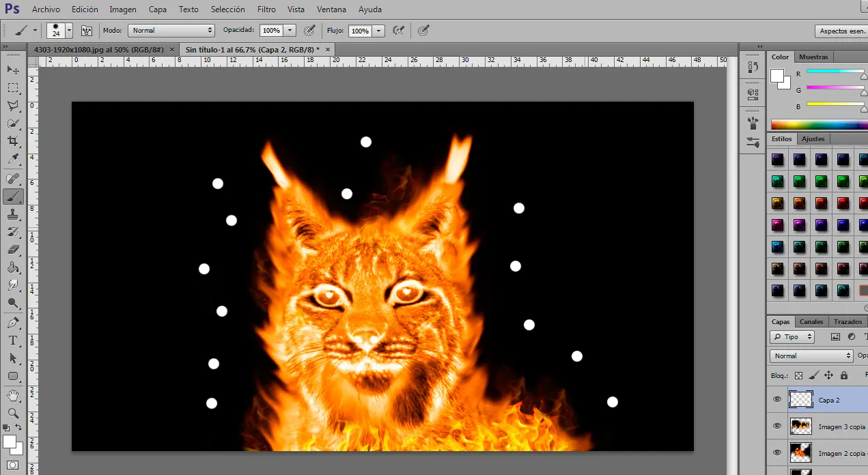Screen dimensions: 868x475
Task: Select the Move tool
Action: pos(13,70)
